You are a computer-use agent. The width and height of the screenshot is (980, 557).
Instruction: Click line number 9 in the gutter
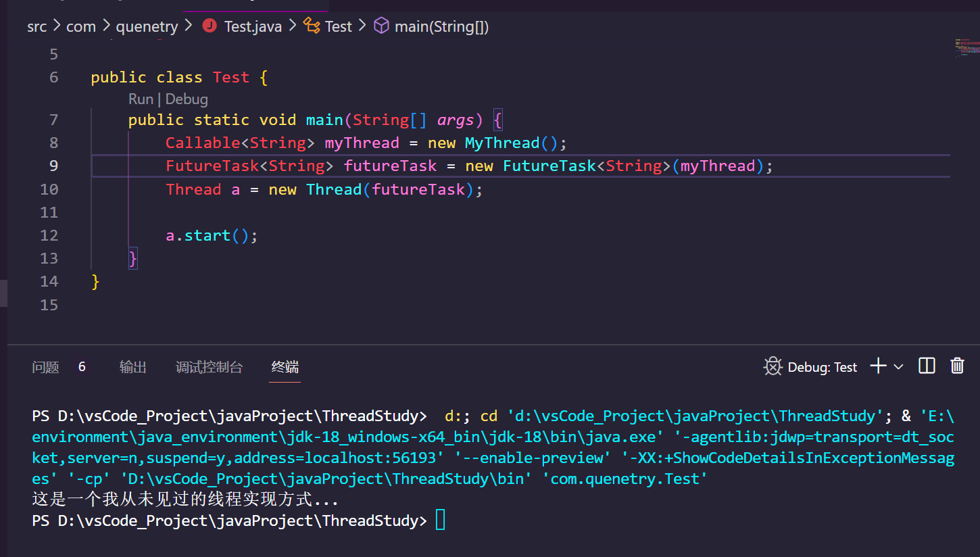coord(53,166)
